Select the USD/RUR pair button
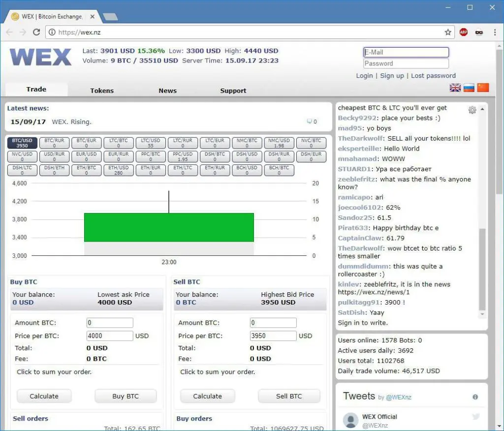The height and width of the screenshot is (431, 504). point(54,156)
